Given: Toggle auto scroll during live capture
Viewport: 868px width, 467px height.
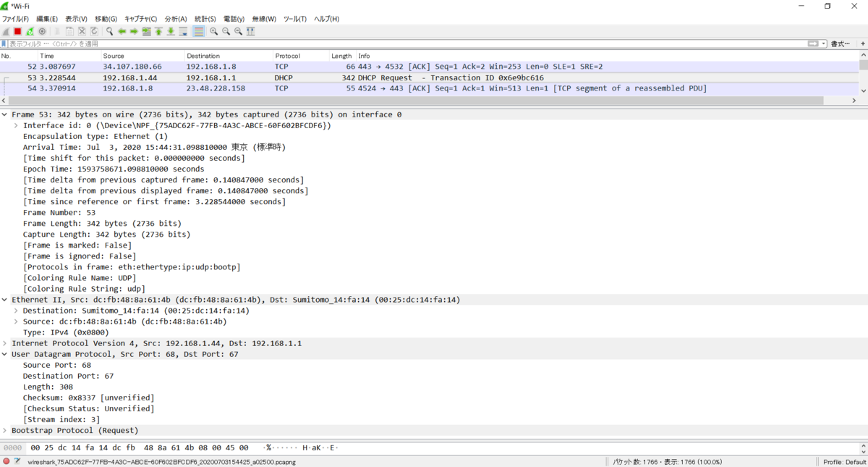Looking at the screenshot, I should pos(183,31).
